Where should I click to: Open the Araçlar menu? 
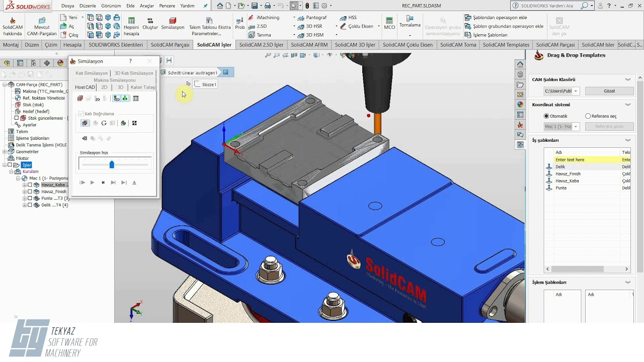[x=147, y=6]
